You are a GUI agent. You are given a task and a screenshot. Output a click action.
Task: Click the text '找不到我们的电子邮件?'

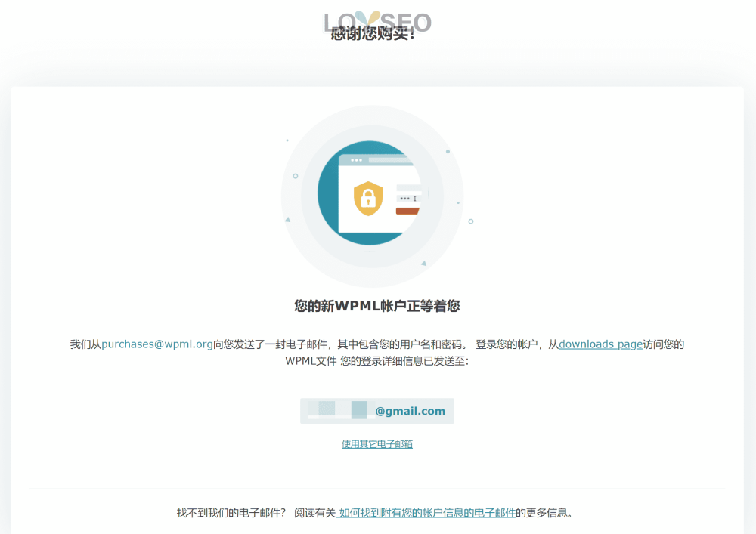coord(231,513)
